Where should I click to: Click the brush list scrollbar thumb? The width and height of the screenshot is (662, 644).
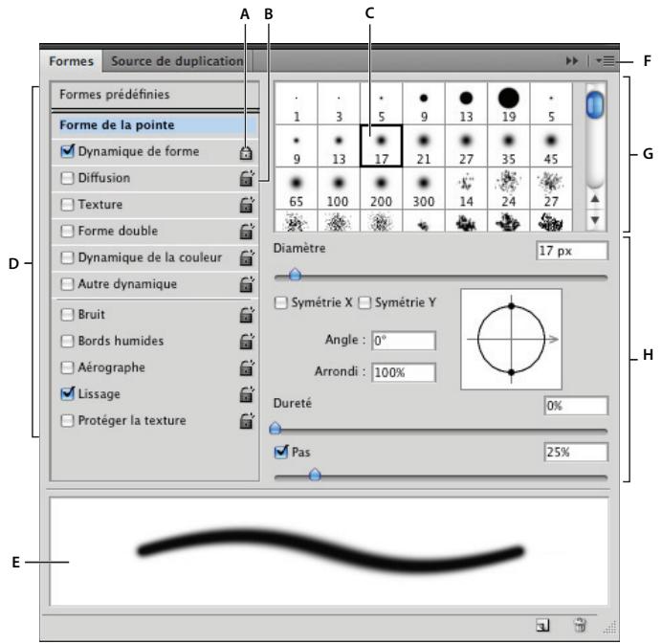click(x=595, y=104)
